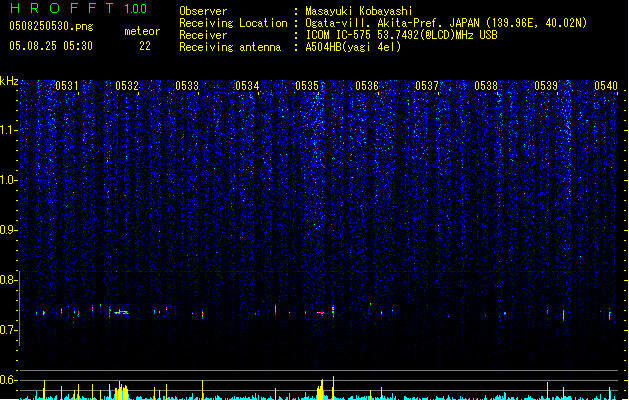Click the Receiving Location label
Image resolution: width=629 pixels, height=400 pixels.
point(233,23)
